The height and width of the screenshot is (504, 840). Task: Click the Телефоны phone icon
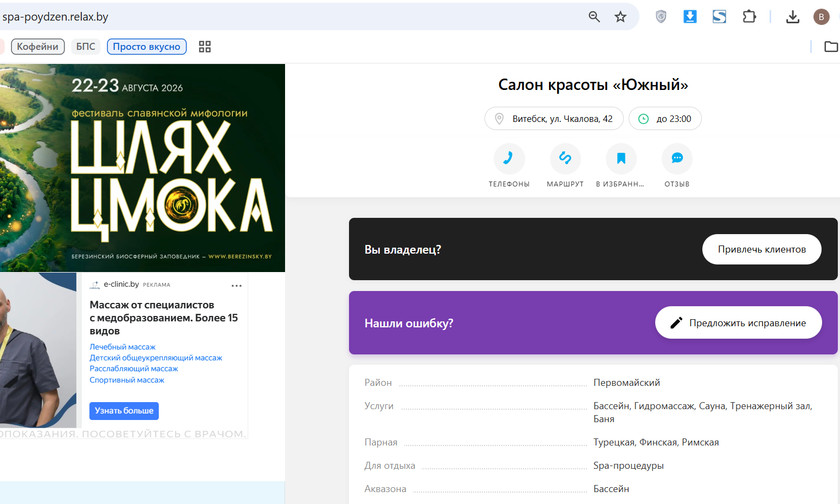click(509, 158)
